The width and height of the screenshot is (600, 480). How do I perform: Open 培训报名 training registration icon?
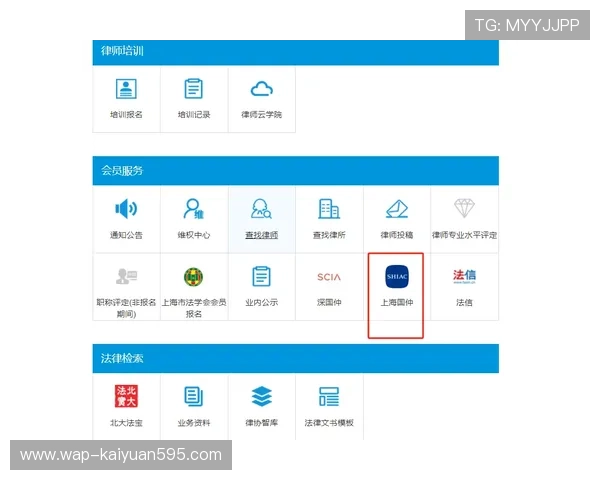click(126, 89)
